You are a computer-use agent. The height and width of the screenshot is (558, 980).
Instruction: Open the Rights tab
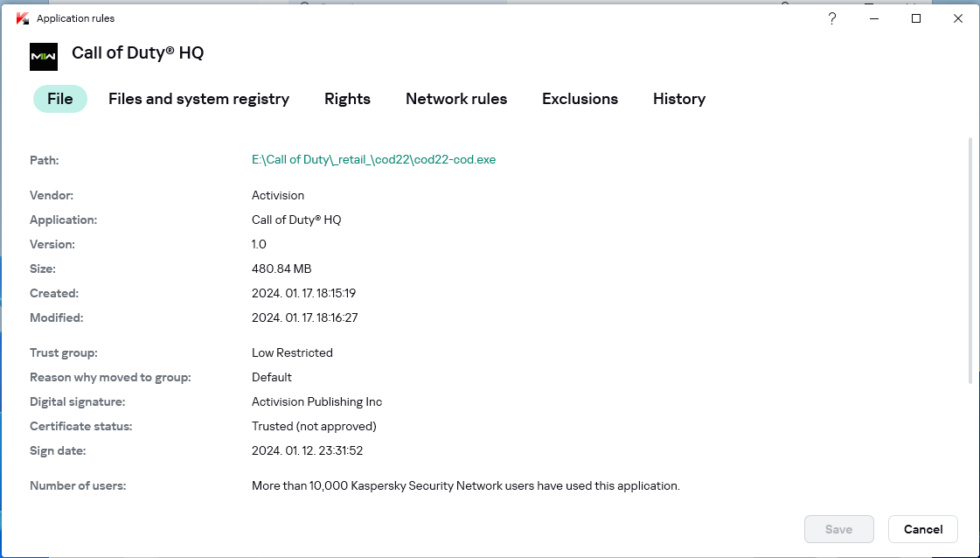[x=347, y=99]
